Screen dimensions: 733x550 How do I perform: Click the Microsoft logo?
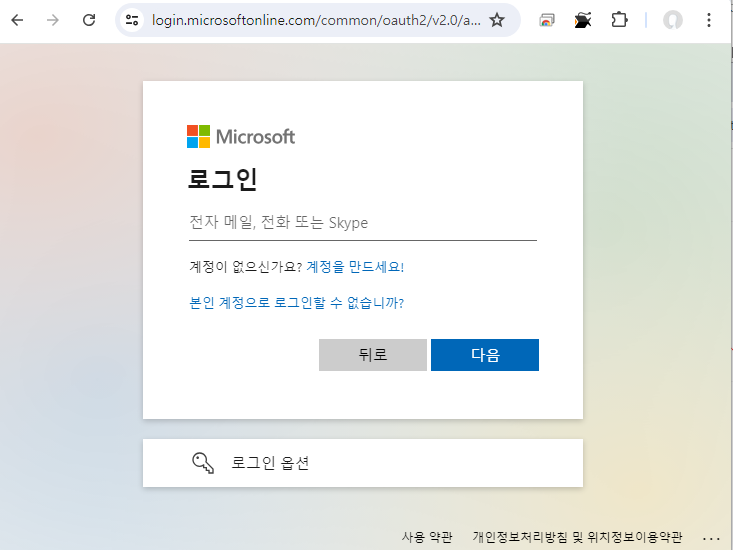[x=240, y=136]
